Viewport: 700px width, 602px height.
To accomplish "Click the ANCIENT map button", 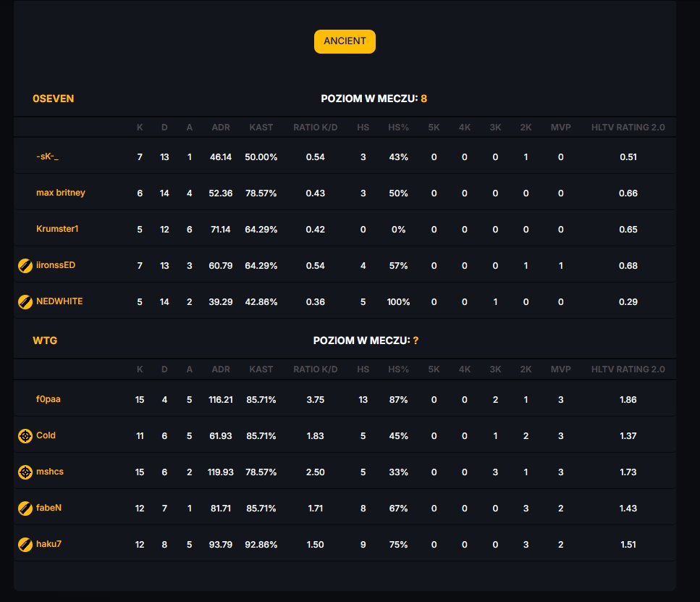I will pos(345,41).
